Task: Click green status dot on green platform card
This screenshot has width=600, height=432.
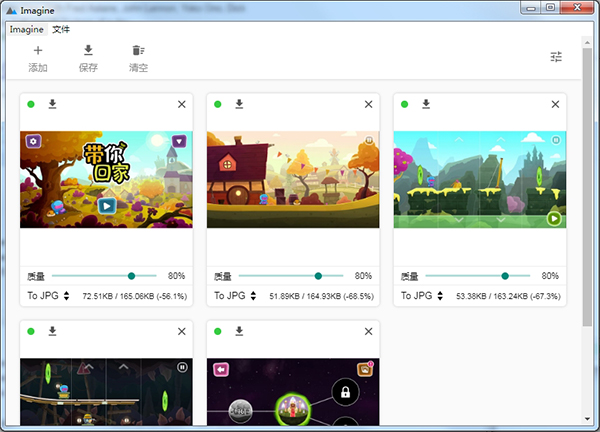Action: (404, 104)
